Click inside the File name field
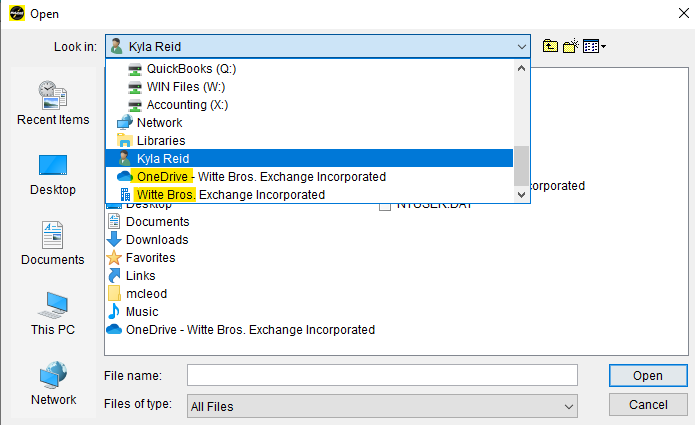This screenshot has width=695, height=425. 382,375
